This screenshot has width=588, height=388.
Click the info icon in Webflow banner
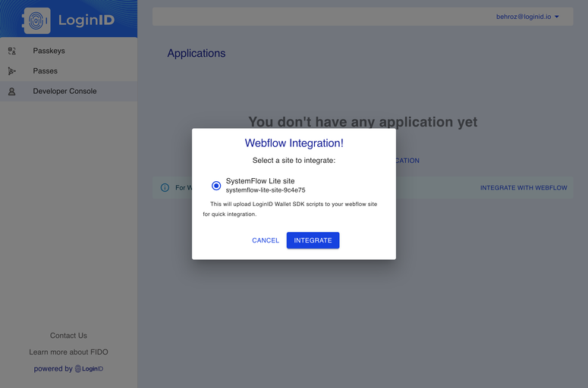(165, 188)
